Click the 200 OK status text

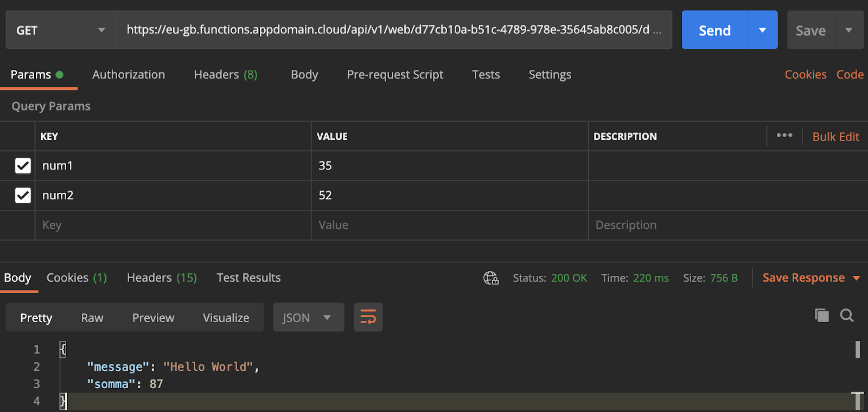coord(569,278)
